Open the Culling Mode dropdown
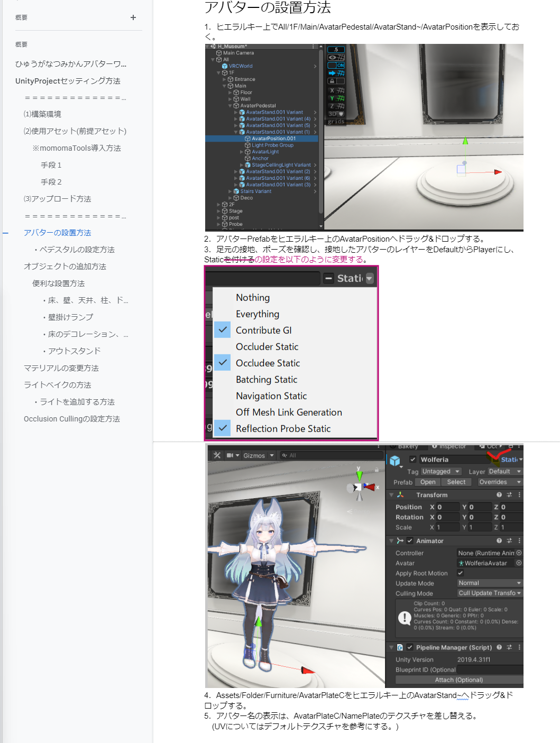 [x=490, y=593]
